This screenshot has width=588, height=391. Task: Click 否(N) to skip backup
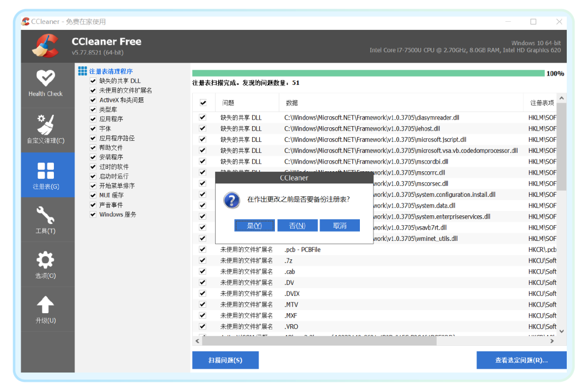pyautogui.click(x=297, y=226)
